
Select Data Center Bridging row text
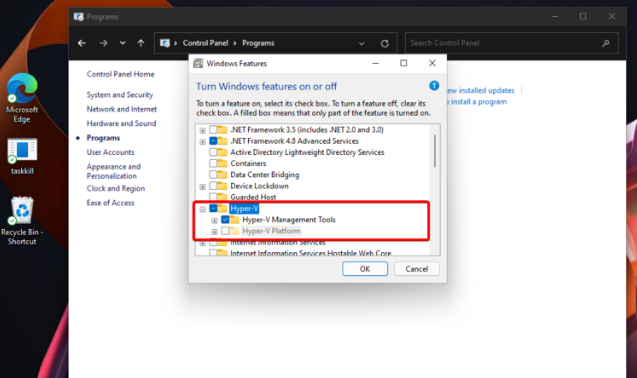(x=264, y=175)
